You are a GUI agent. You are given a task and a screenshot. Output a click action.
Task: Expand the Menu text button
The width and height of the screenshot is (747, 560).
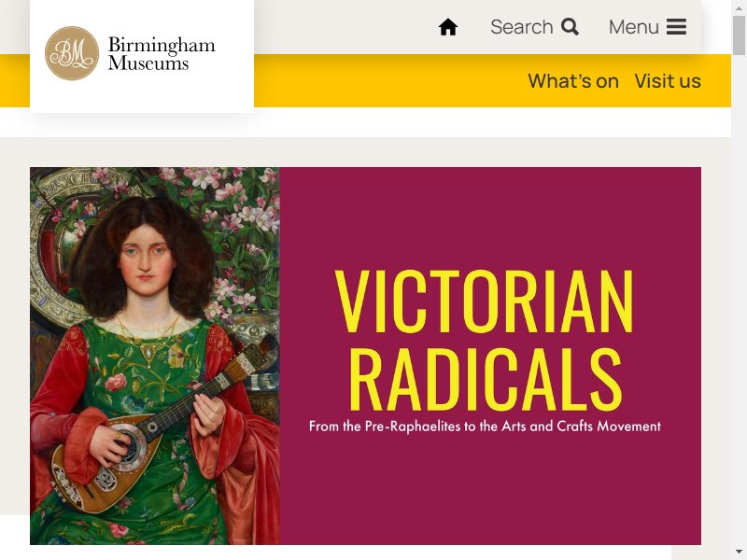tap(634, 27)
